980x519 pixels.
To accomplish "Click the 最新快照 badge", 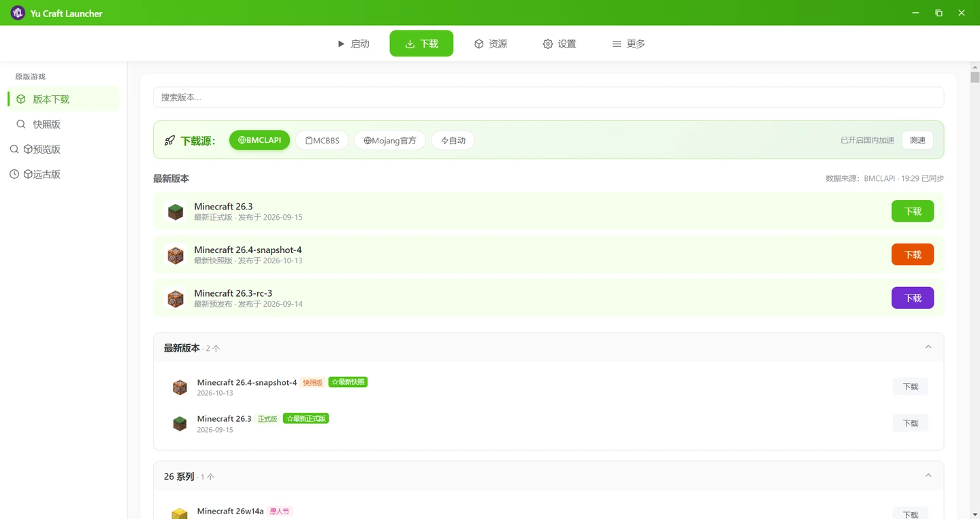I will pyautogui.click(x=348, y=382).
